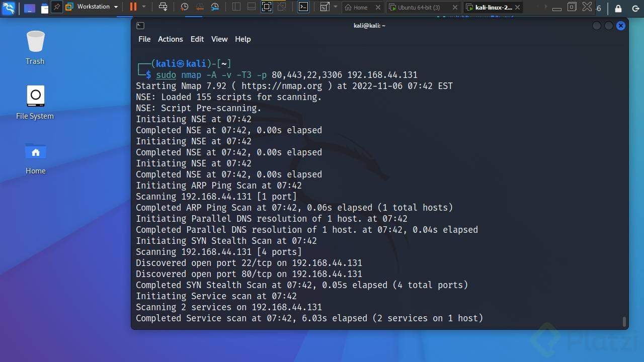
Task: Suspend the virtual machine
Action: tap(134, 7)
